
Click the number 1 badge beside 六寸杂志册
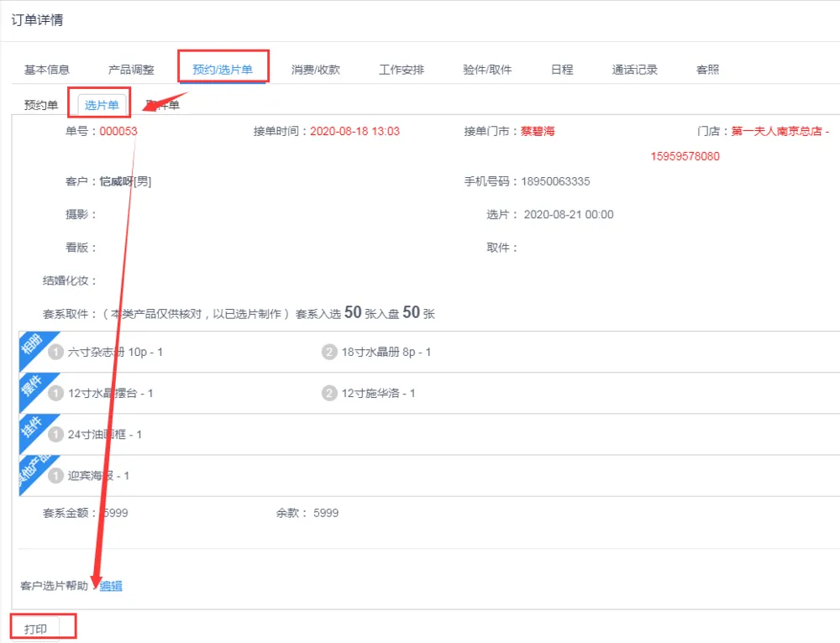(56, 352)
